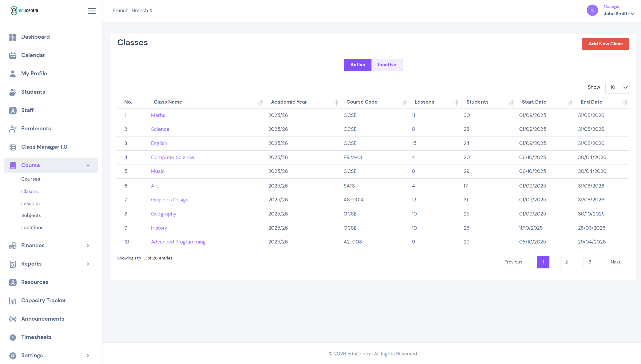The image size is (641, 364).
Task: Open Lessons submenu item
Action: pos(30,204)
